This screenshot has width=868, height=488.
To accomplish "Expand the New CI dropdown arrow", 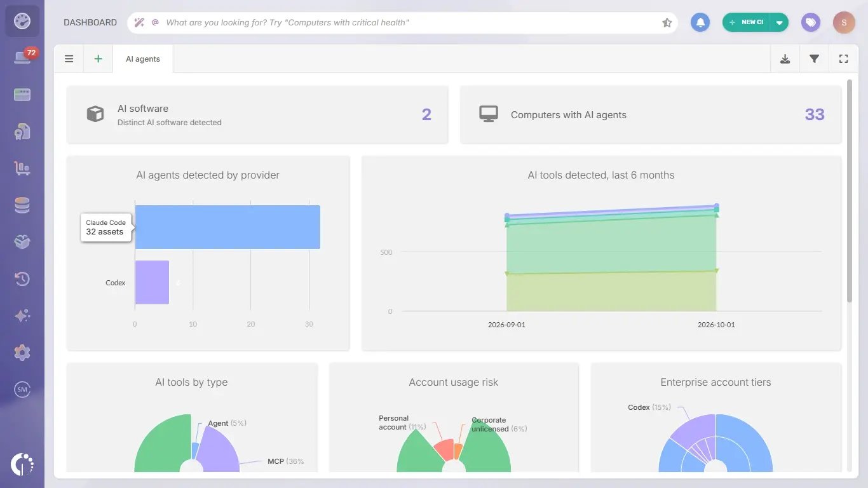I will click(x=780, y=22).
